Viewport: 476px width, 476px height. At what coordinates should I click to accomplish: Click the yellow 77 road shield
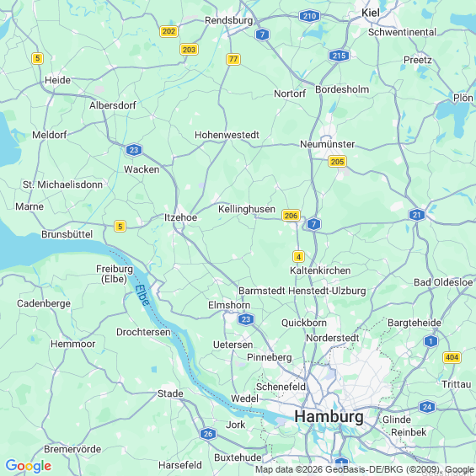tap(233, 59)
